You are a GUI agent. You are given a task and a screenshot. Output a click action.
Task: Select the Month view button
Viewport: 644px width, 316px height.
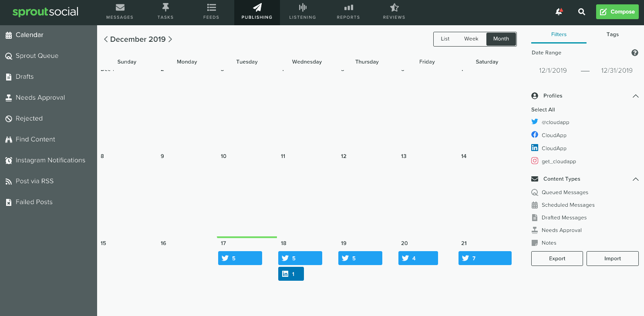coord(501,39)
